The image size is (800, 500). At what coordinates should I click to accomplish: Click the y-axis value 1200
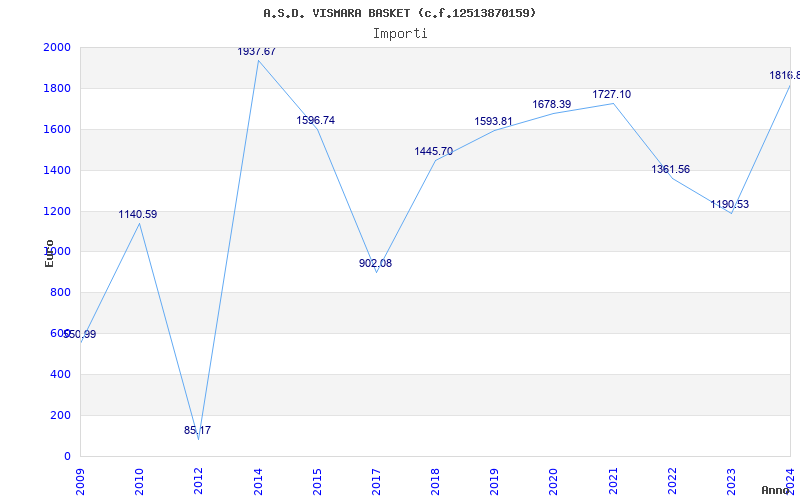(x=57, y=211)
